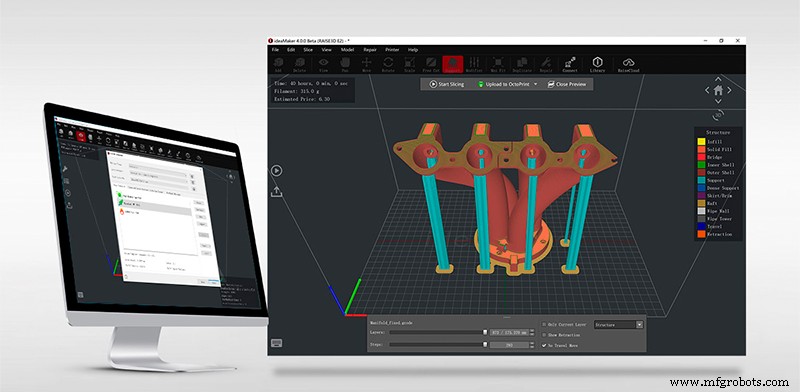Click the Delete toolbar icon
Screen dimensions: 800x392
pyautogui.click(x=299, y=64)
